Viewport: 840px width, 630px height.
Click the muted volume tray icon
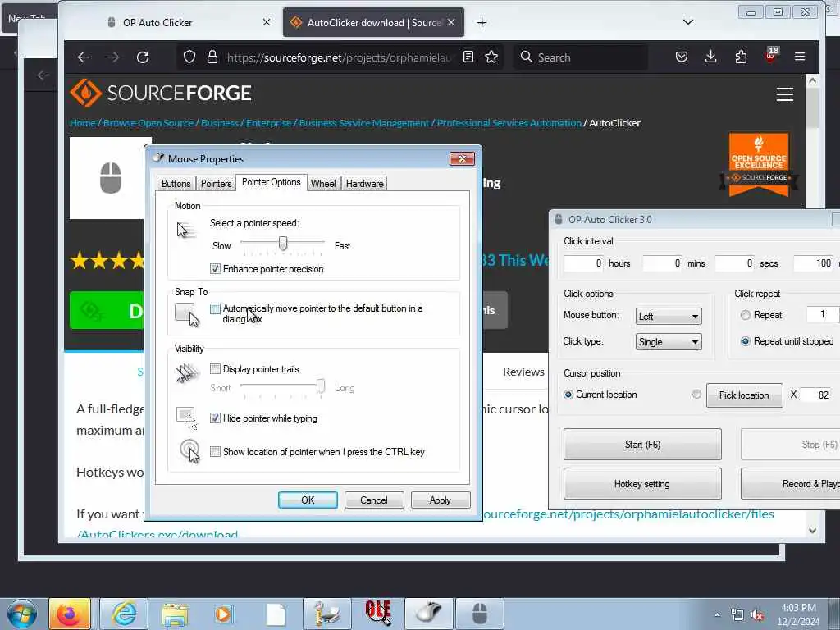click(757, 615)
